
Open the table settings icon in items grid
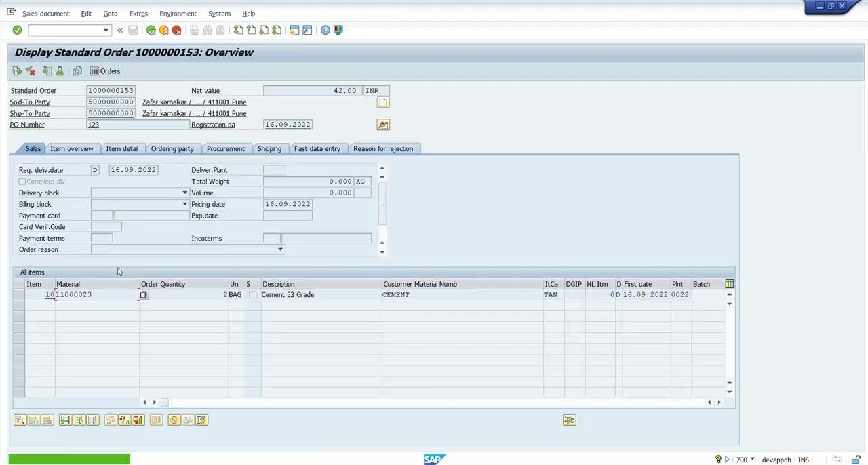pyautogui.click(x=730, y=284)
